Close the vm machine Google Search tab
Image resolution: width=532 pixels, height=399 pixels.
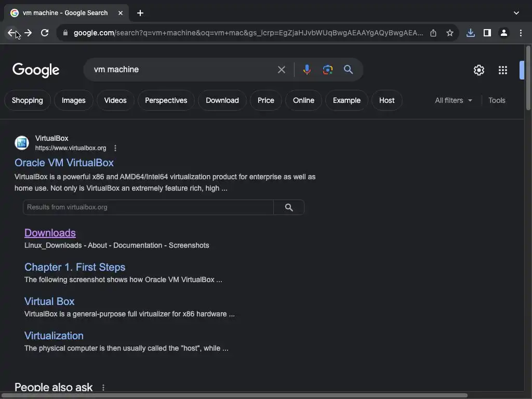[121, 13]
